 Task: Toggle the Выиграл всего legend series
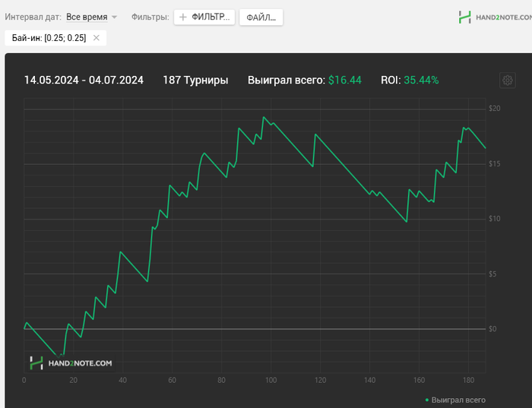point(455,400)
